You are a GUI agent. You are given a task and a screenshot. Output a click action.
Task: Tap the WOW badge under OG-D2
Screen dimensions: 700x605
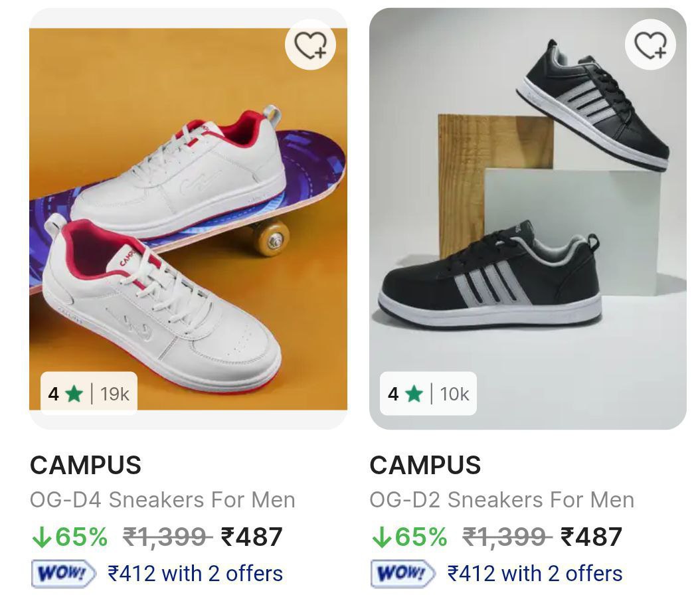click(403, 574)
